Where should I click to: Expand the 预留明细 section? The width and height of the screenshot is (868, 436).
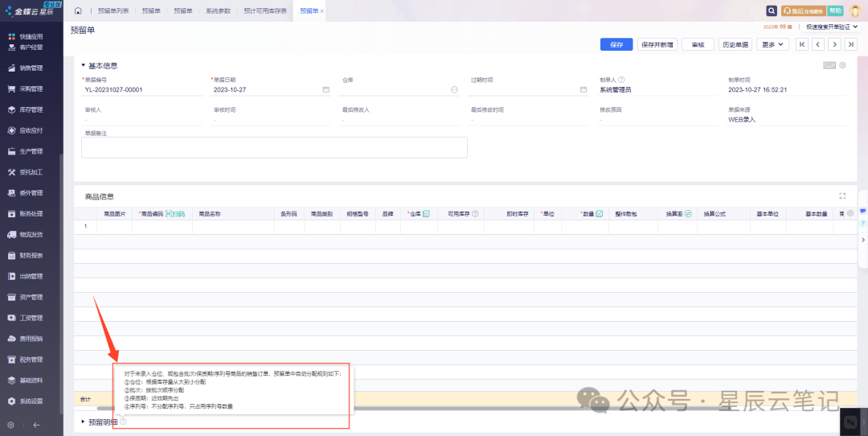point(83,422)
